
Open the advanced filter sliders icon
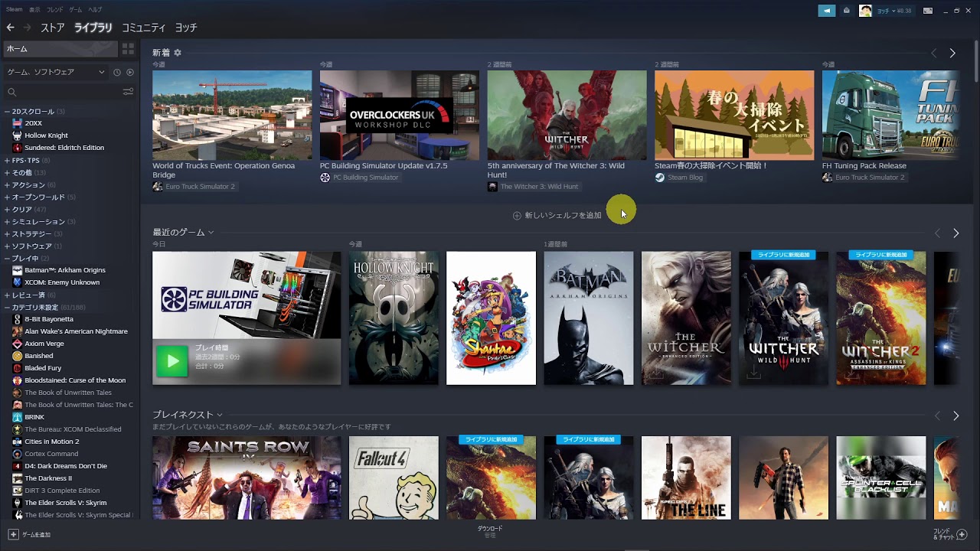pos(128,92)
